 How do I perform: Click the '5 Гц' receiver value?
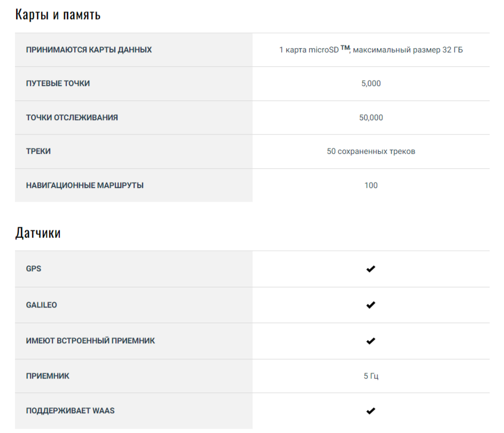pos(371,376)
